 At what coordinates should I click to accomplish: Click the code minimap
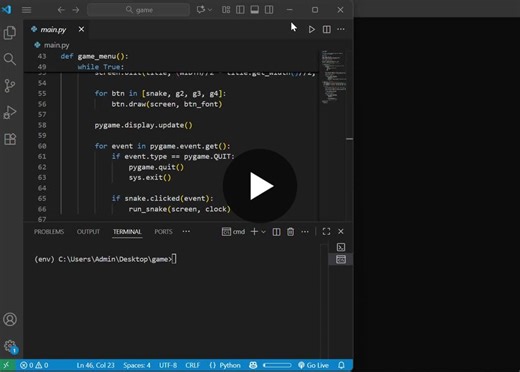333,77
